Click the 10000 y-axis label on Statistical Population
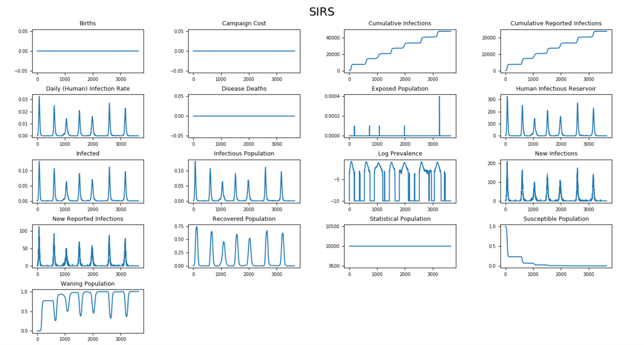 (332, 246)
